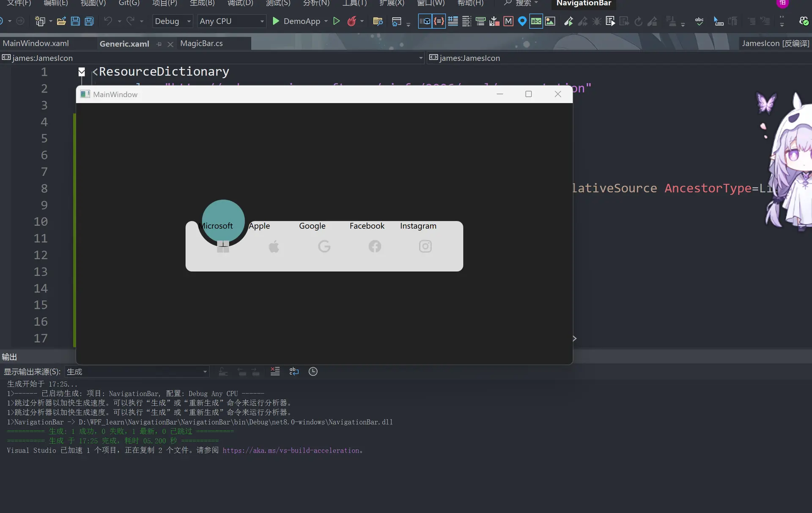Click the purple user account avatar

782,3
